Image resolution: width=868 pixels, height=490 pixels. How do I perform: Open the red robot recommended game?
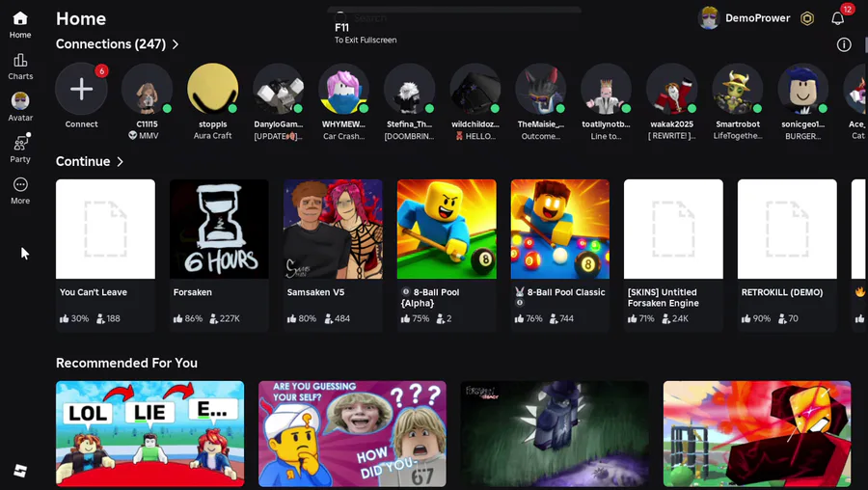tap(757, 433)
